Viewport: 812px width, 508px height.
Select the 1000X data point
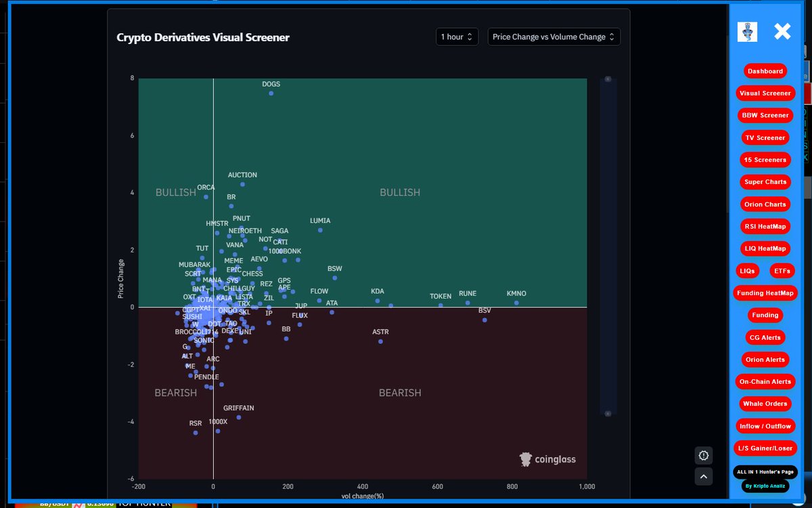click(x=218, y=431)
